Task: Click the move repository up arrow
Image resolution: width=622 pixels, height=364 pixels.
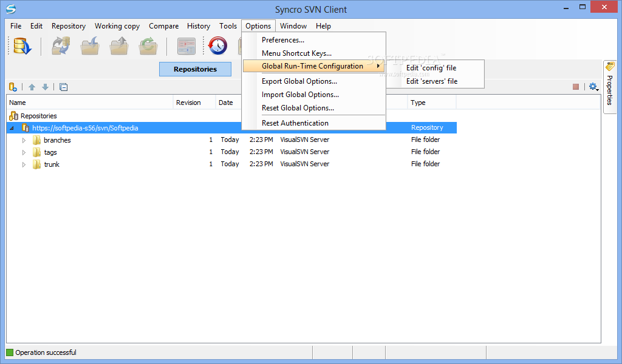Action: click(x=32, y=87)
